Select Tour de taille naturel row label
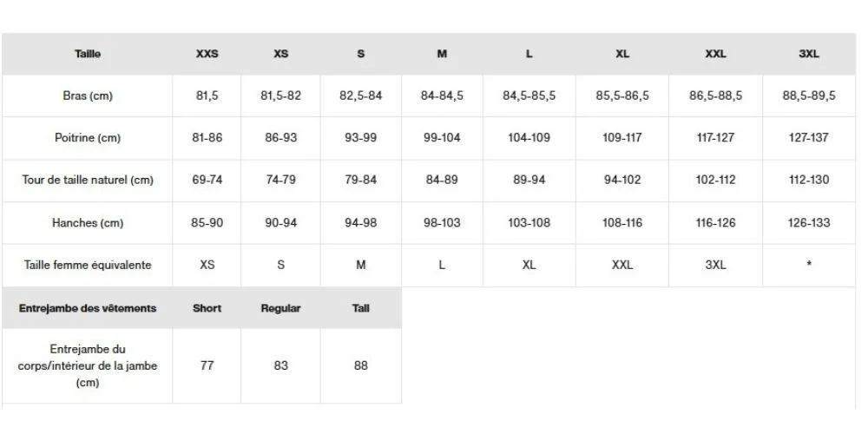The image size is (868, 434). coord(88,181)
